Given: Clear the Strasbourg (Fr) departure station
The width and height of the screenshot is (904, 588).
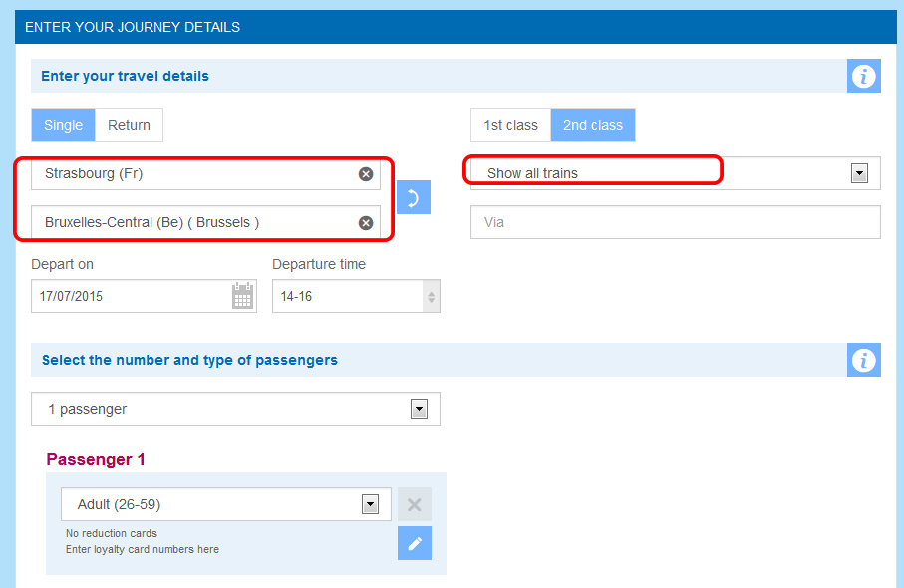Looking at the screenshot, I should 366,174.
